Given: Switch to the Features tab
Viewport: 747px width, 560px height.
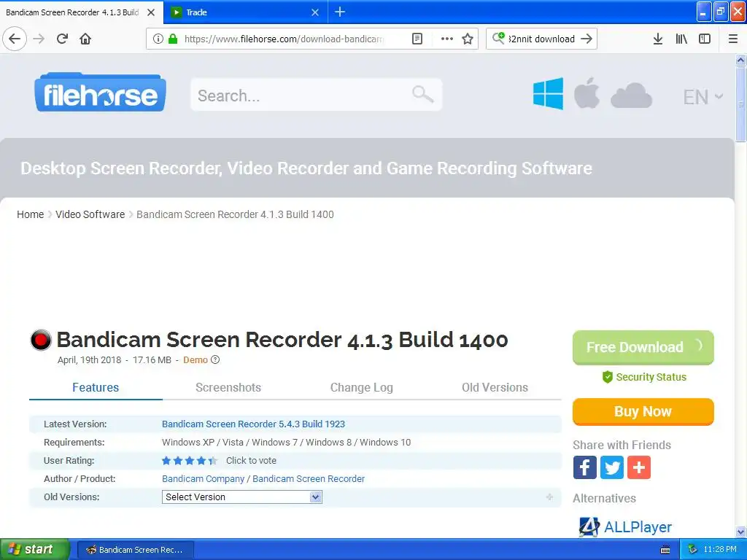Looking at the screenshot, I should pos(96,387).
